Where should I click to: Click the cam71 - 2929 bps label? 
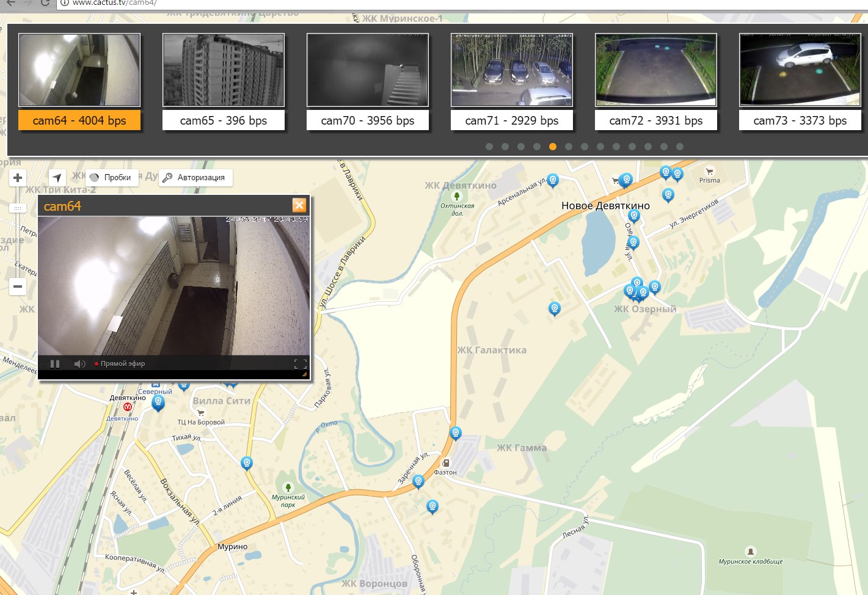coord(512,120)
